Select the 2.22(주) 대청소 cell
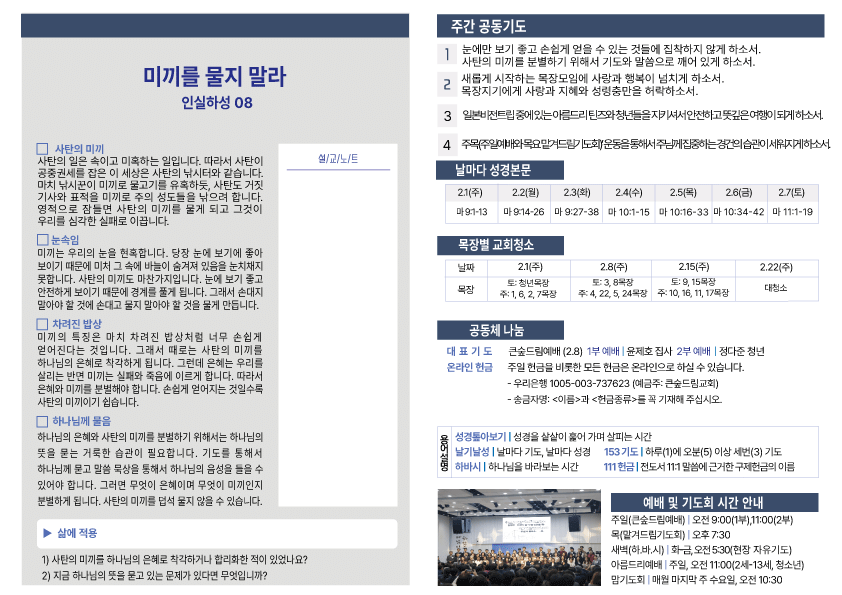 776,288
